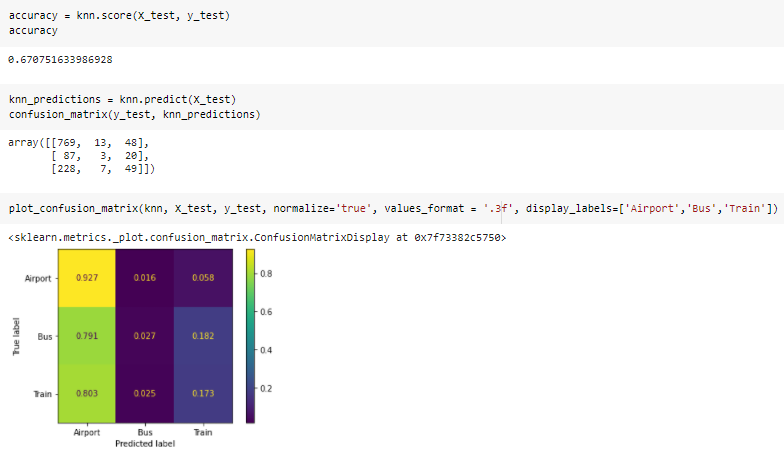This screenshot has height=452, width=784.
Task: Select the 0.803 heatmap cell
Action: 87,394
